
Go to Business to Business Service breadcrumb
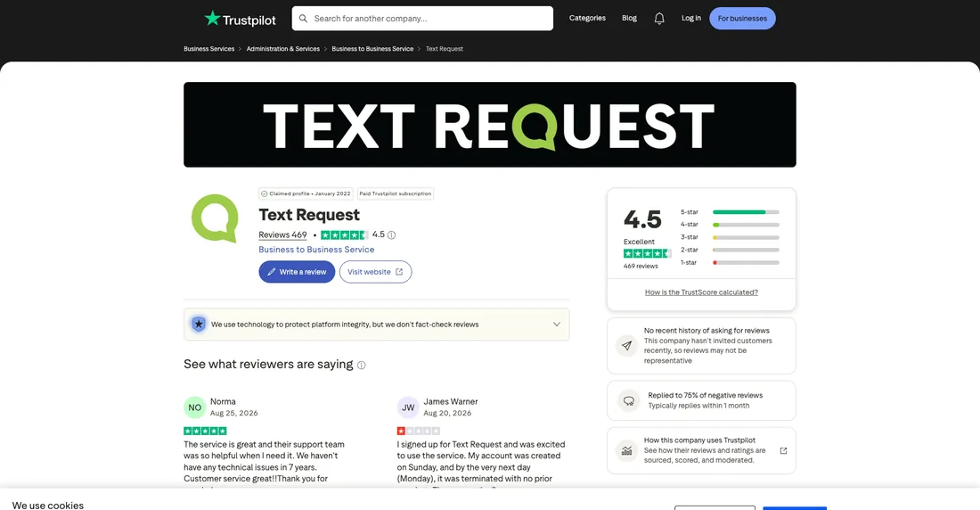372,49
